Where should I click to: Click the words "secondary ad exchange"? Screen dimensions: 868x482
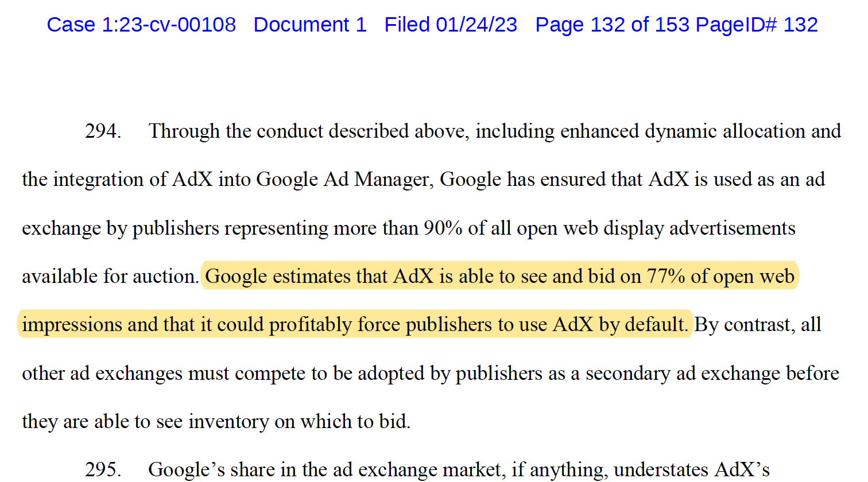683,374
